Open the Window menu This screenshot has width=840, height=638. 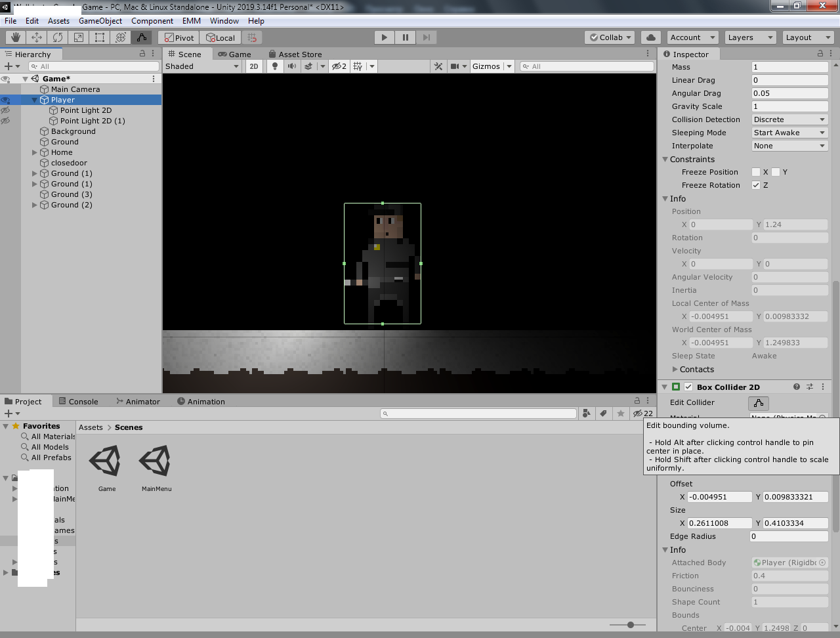tap(224, 21)
